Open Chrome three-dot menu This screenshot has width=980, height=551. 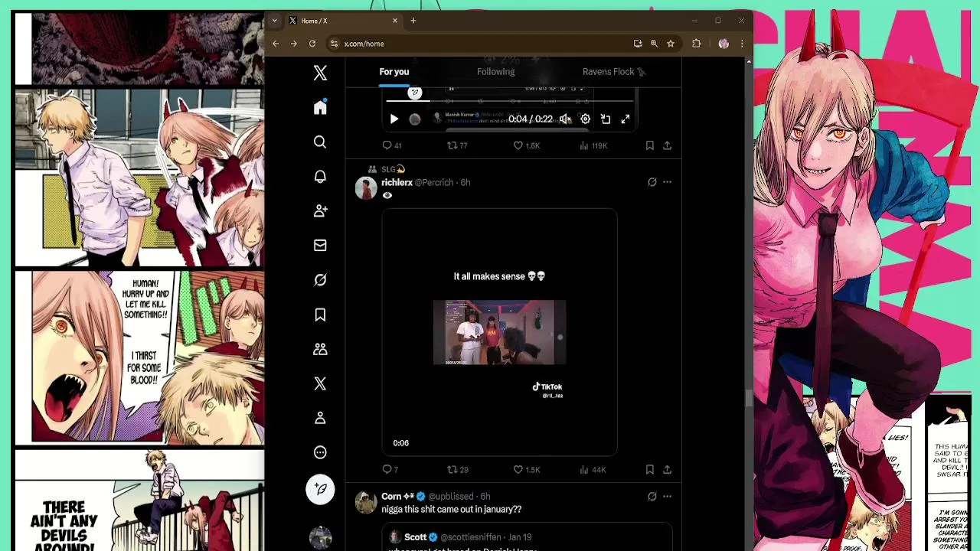(741, 44)
